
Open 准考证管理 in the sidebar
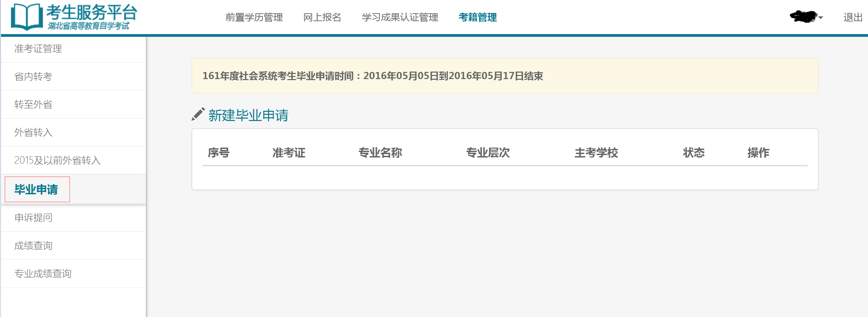[38, 49]
